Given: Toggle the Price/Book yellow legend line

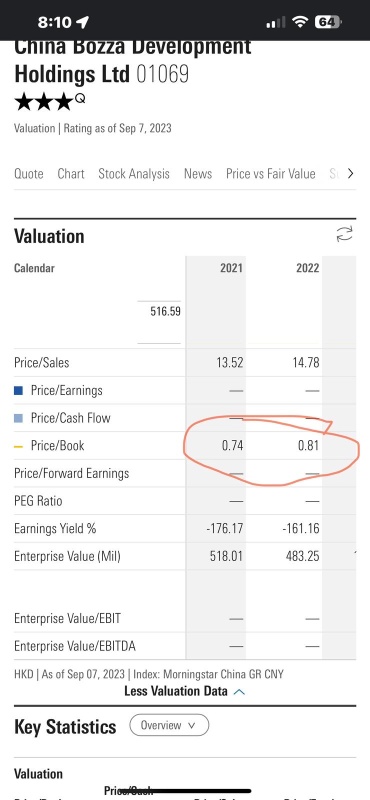Looking at the screenshot, I should pyautogui.click(x=18, y=446).
